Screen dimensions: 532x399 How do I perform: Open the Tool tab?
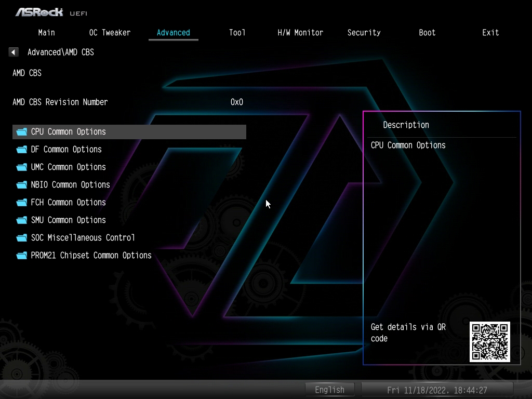click(237, 33)
